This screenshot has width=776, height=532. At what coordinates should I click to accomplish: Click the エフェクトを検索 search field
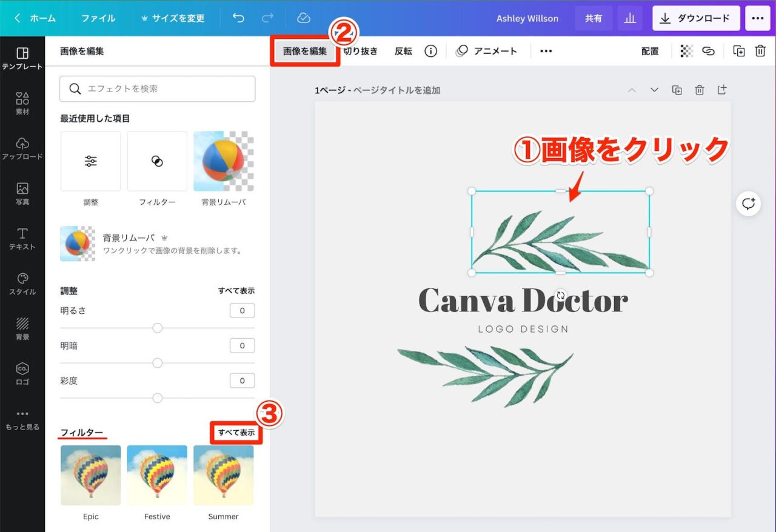[x=158, y=88]
